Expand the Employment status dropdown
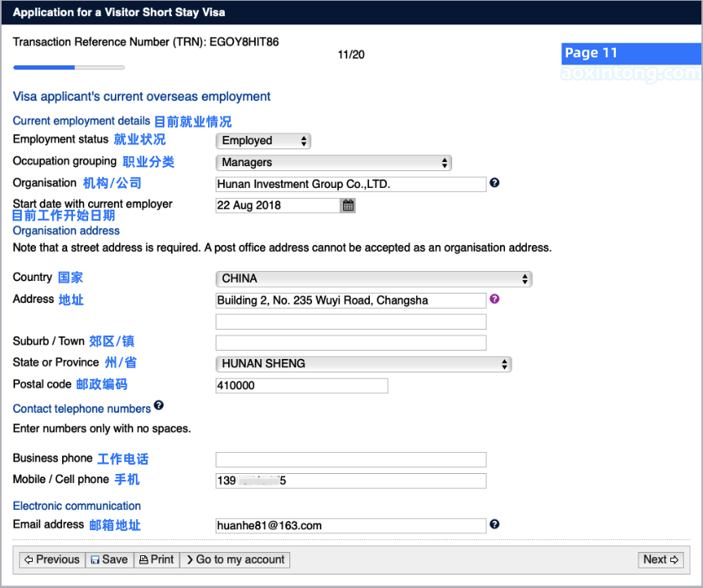Image resolution: width=703 pixels, height=588 pixels. pyautogui.click(x=263, y=141)
